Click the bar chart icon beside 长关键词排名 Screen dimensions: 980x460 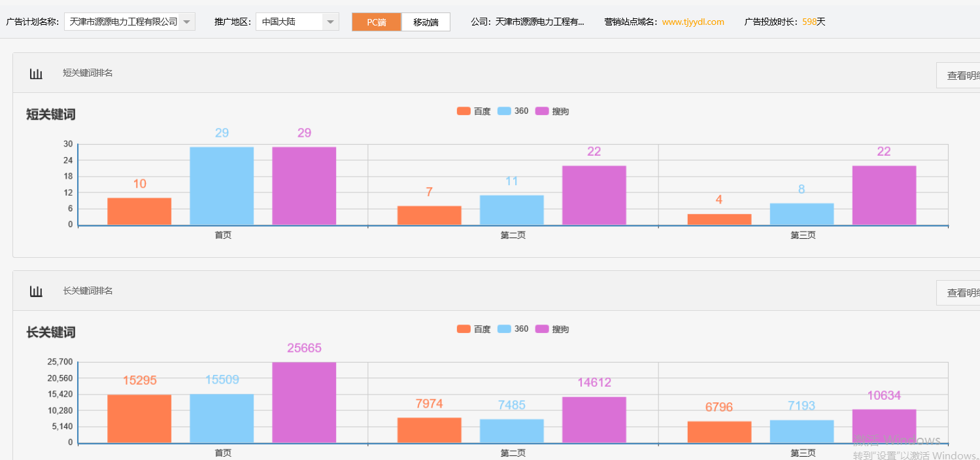[36, 291]
